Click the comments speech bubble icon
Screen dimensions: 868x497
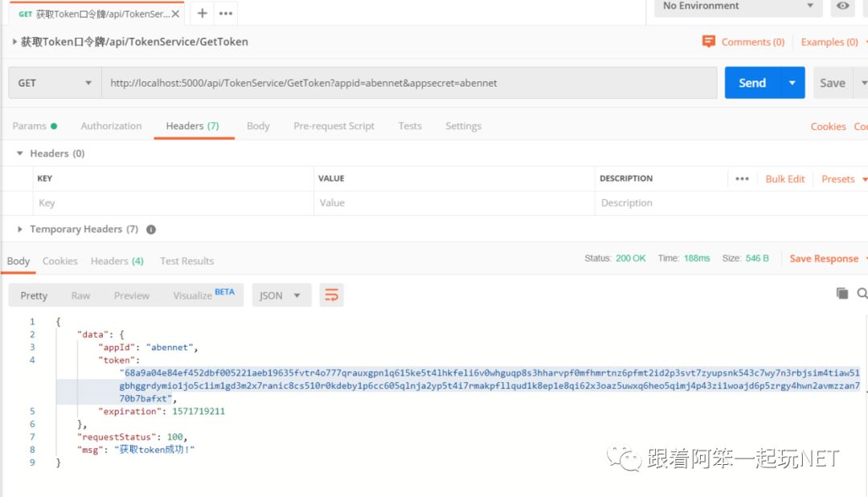(x=709, y=42)
